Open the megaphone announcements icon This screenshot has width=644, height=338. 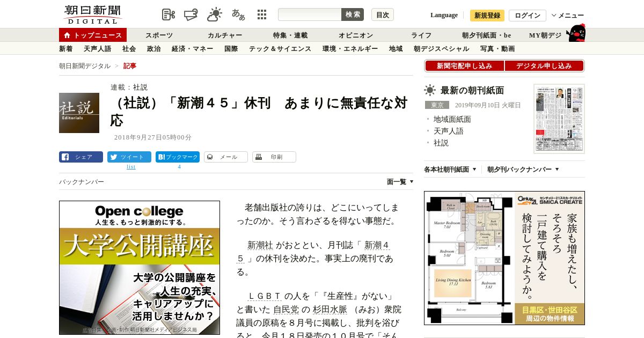coord(191,14)
